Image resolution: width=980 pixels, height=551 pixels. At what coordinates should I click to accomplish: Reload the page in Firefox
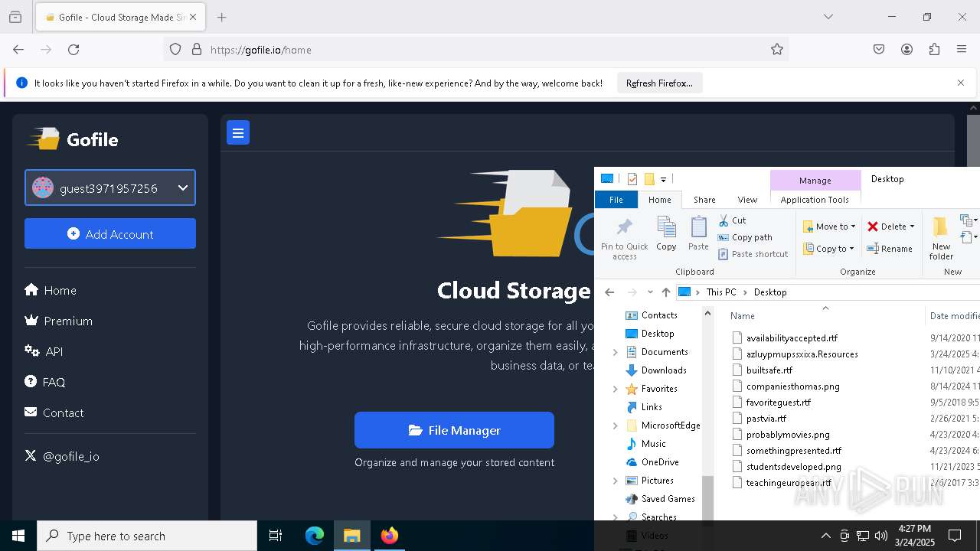point(73,50)
